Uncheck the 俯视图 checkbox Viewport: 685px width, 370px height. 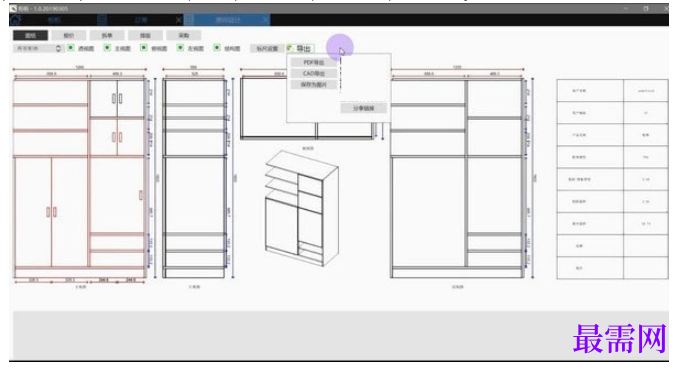coord(143,48)
